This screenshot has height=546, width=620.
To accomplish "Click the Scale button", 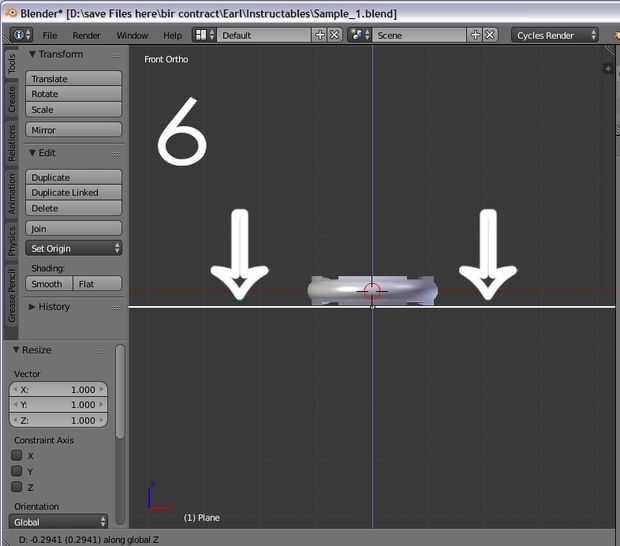I will click(74, 109).
